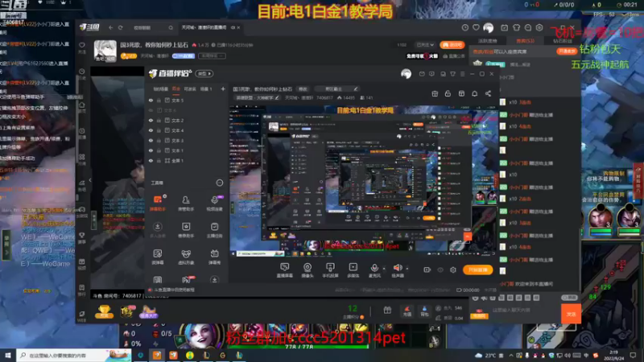Open the 工具箱 more options circle
Viewport: 644px width, 362px height.
(220, 183)
